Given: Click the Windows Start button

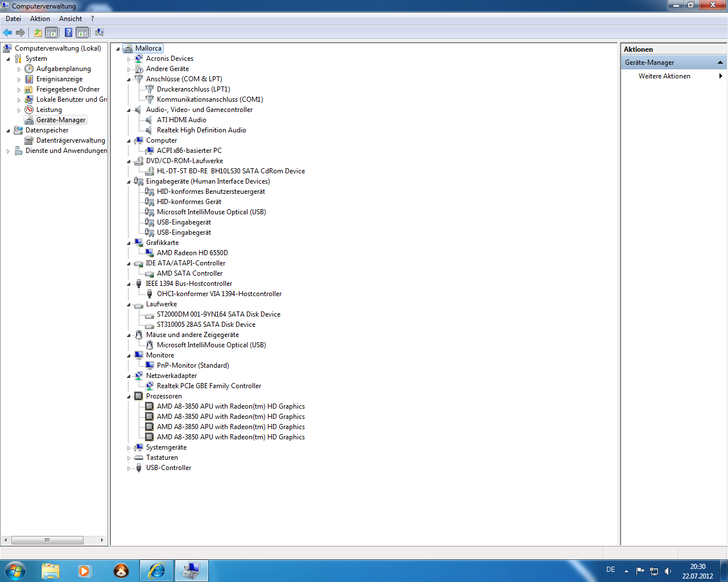Looking at the screenshot, I should pyautogui.click(x=14, y=571).
